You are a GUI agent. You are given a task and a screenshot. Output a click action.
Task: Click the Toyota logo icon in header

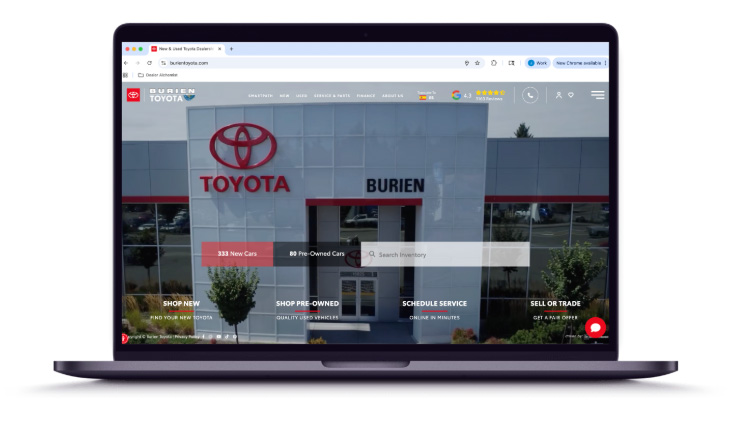tap(134, 95)
